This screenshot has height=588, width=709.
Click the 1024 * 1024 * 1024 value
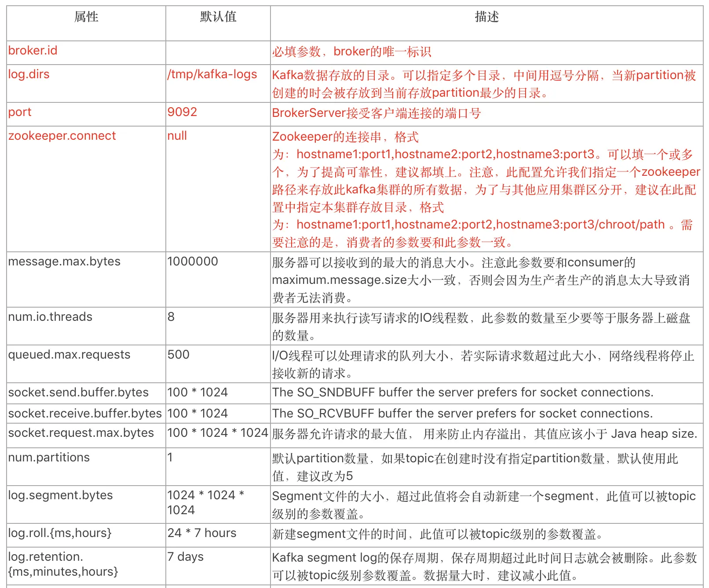pos(206,503)
